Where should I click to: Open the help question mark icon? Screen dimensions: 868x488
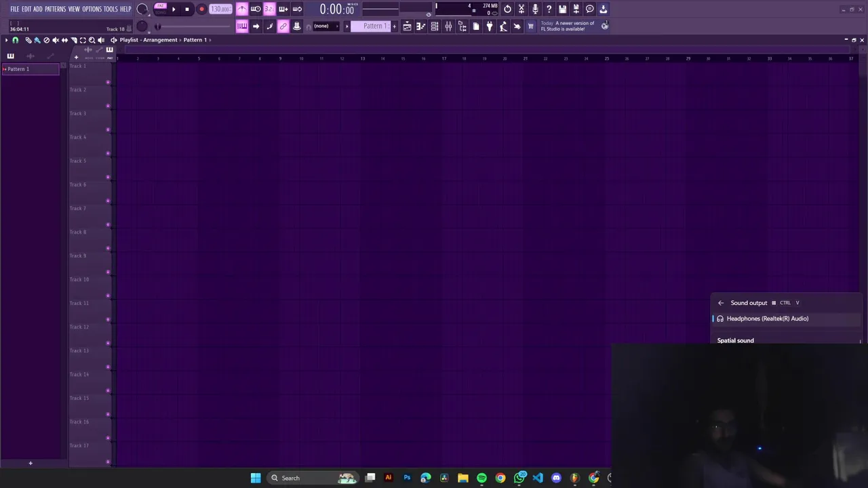[549, 9]
